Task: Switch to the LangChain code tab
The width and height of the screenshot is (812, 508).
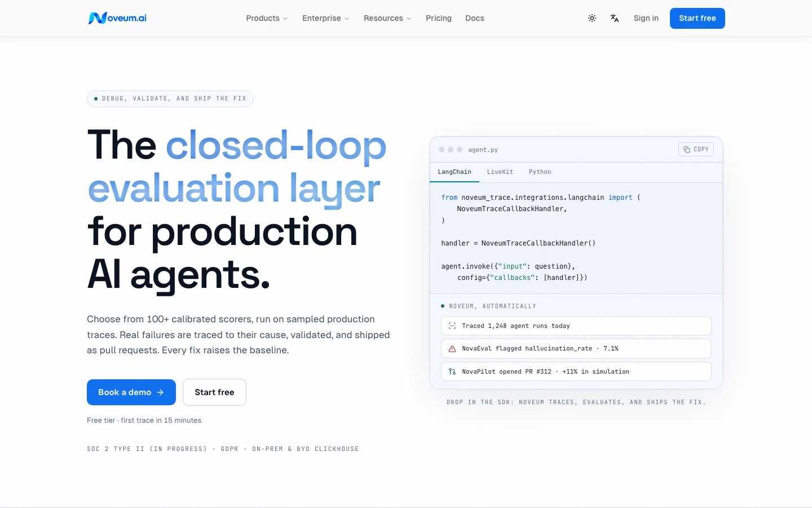Action: pos(454,172)
